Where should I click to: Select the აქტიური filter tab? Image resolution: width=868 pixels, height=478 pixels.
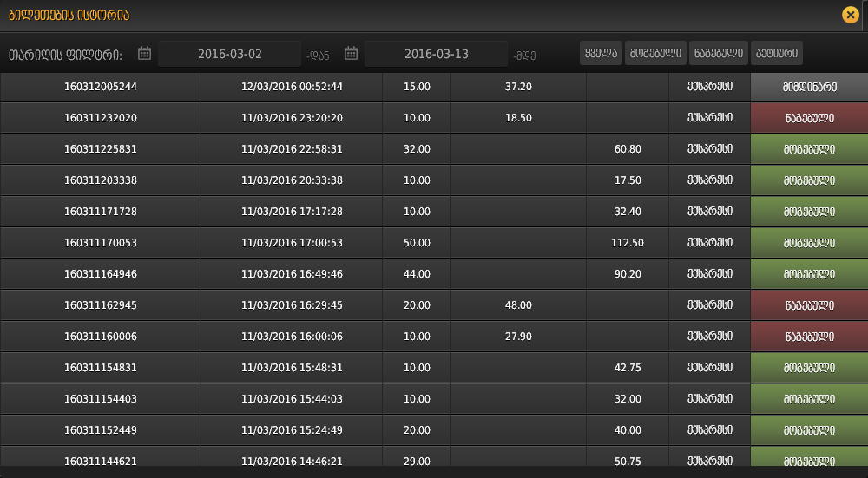tap(777, 53)
